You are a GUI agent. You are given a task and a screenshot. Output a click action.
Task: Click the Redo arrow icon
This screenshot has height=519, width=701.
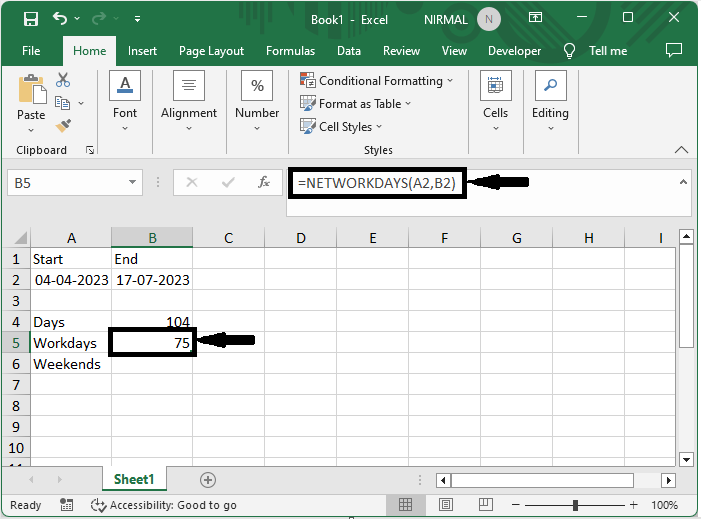pos(99,18)
